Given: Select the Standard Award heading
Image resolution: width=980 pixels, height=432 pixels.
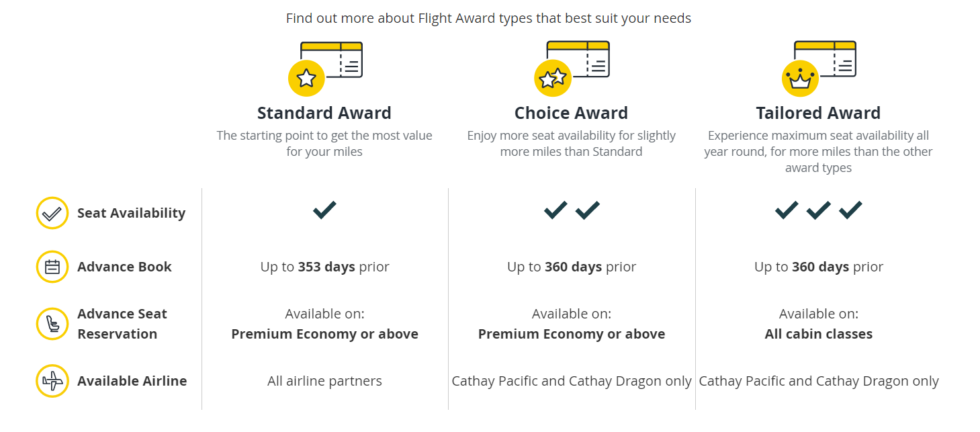Looking at the screenshot, I should 324,113.
